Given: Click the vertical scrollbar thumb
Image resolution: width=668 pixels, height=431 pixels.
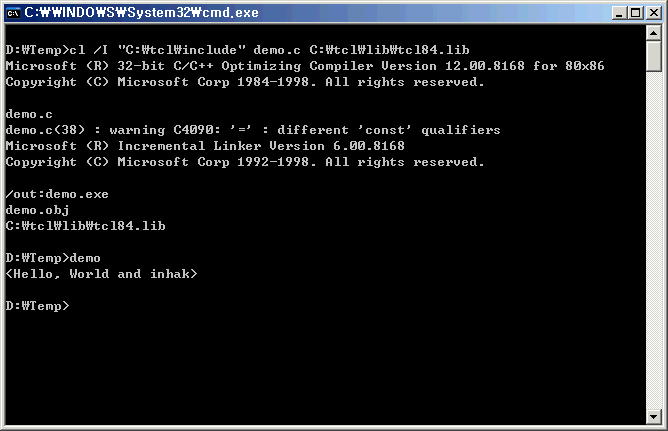Looking at the screenshot, I should pyautogui.click(x=654, y=56).
